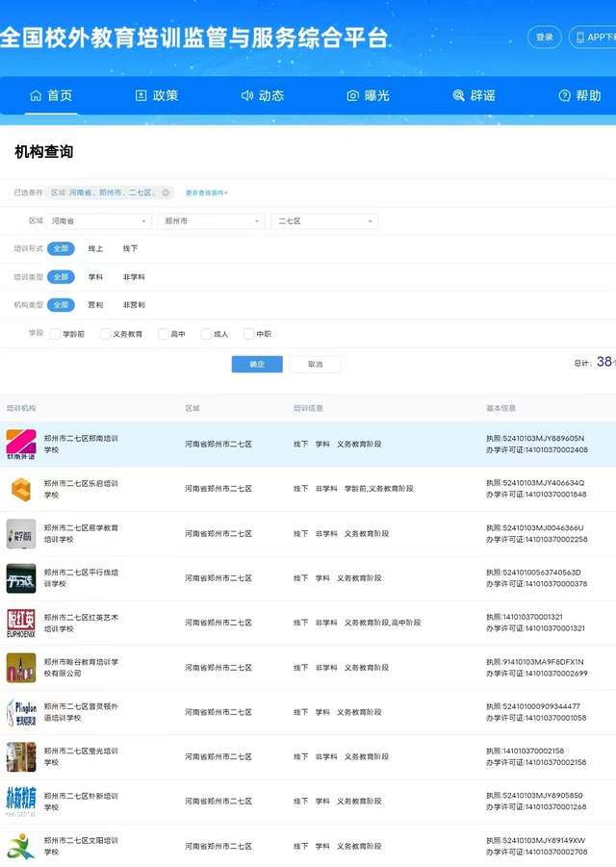Screen dimensions: 616x867
Task: Click the phone icon in APP下载 button
Action: (x=580, y=37)
